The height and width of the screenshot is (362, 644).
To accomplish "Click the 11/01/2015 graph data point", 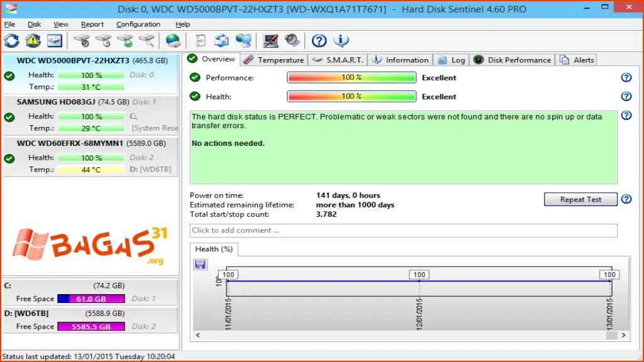I will click(228, 281).
